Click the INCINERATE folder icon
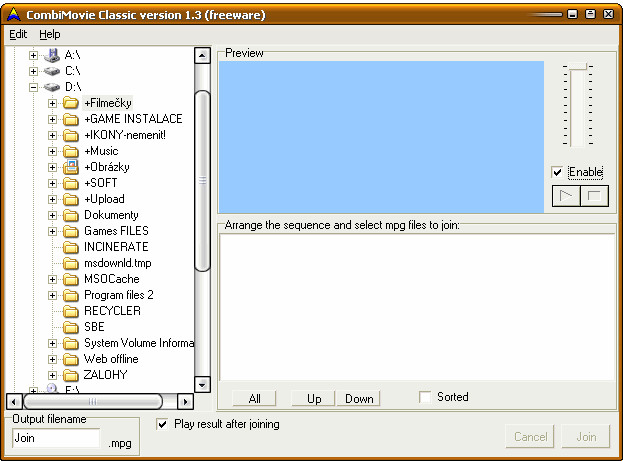 pyautogui.click(x=71, y=247)
